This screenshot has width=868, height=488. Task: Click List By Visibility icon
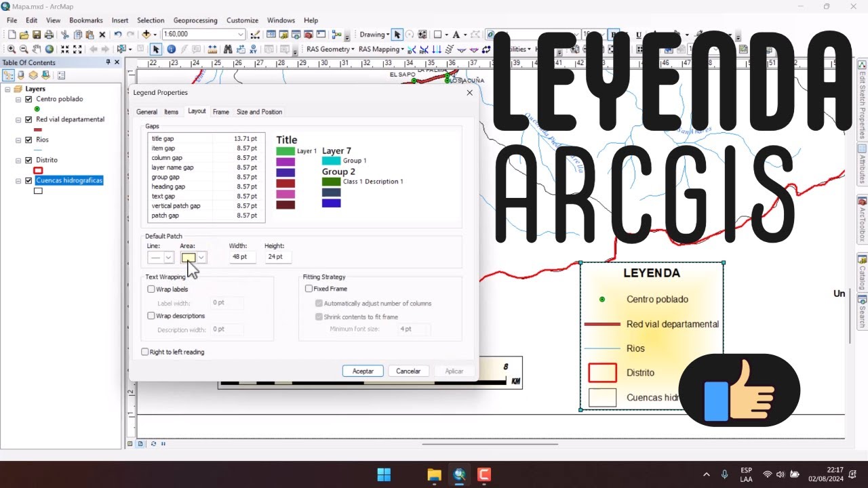[x=33, y=75]
